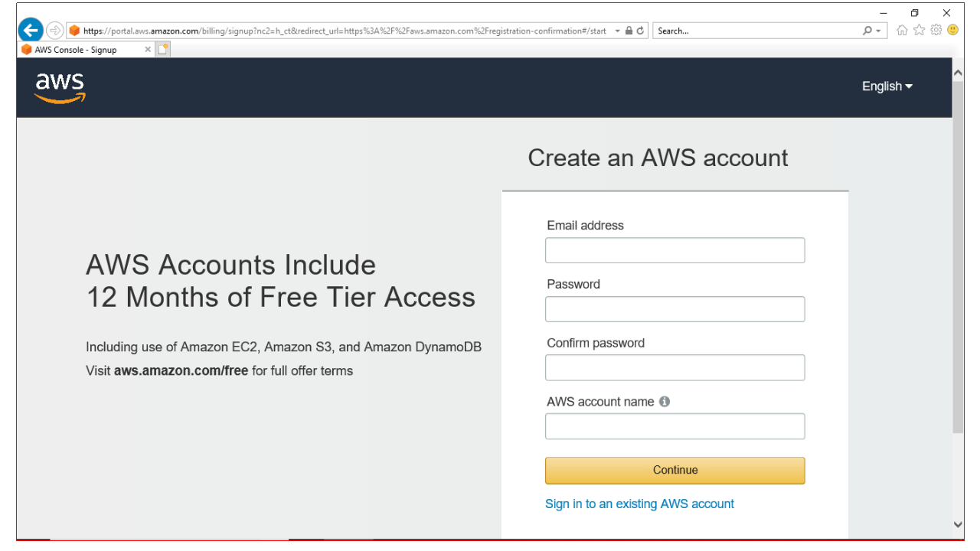Click the AWS logo in the header
The image size is (980, 551).
59,87
